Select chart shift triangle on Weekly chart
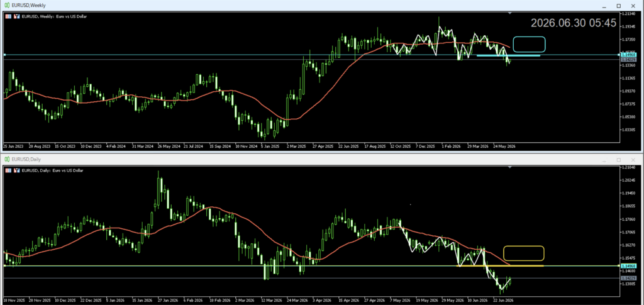Image resolution: width=644 pixels, height=305 pixels. point(509,14)
